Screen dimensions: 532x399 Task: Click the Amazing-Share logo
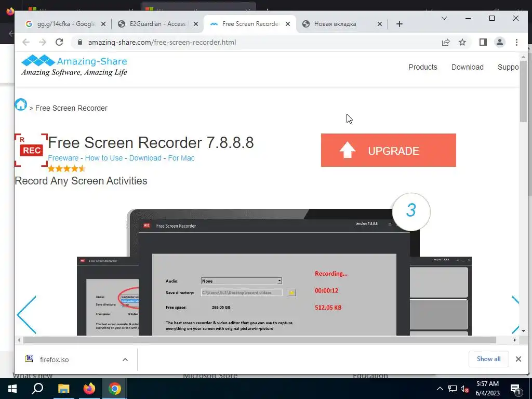point(74,65)
